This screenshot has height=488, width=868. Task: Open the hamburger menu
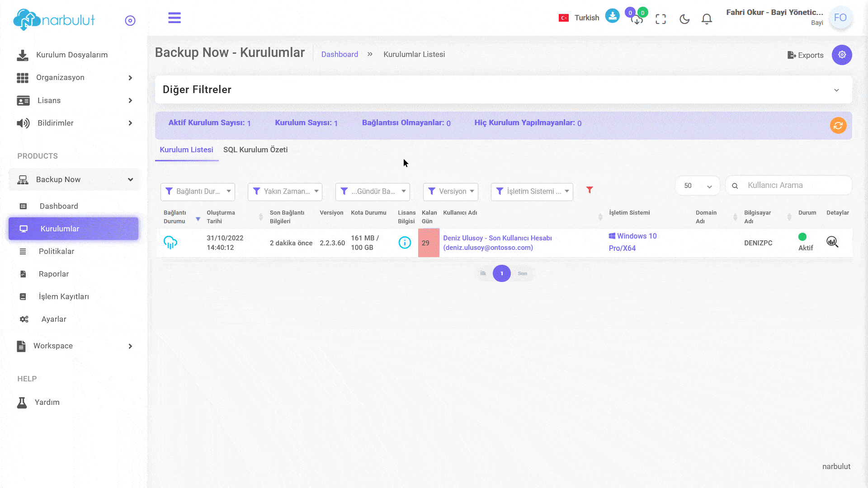pyautogui.click(x=175, y=18)
